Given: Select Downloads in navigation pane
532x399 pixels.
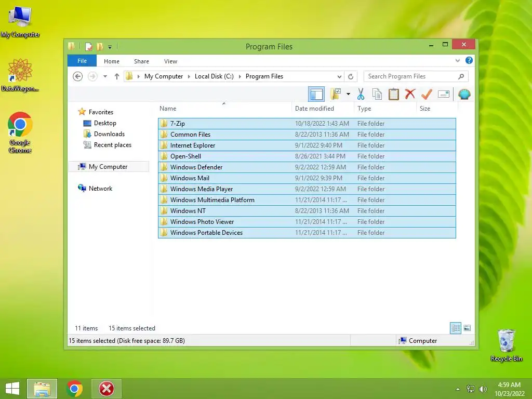Looking at the screenshot, I should tap(109, 134).
